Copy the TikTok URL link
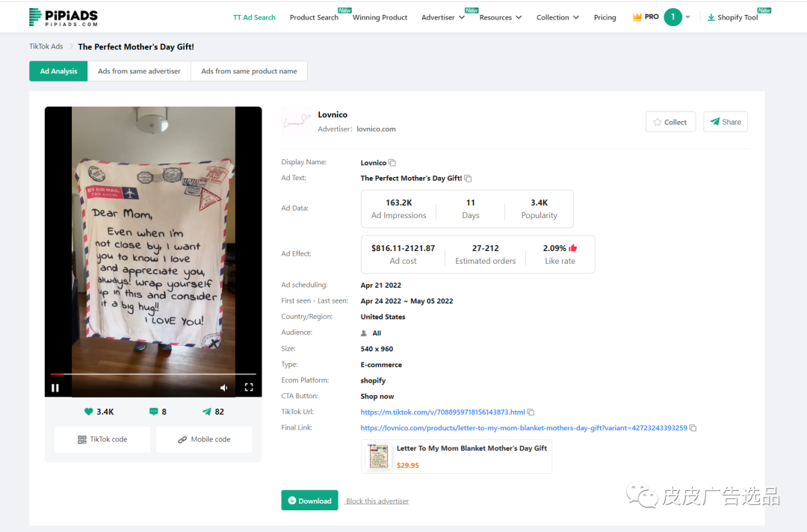Screen dimensions: 807x532 [531, 412]
